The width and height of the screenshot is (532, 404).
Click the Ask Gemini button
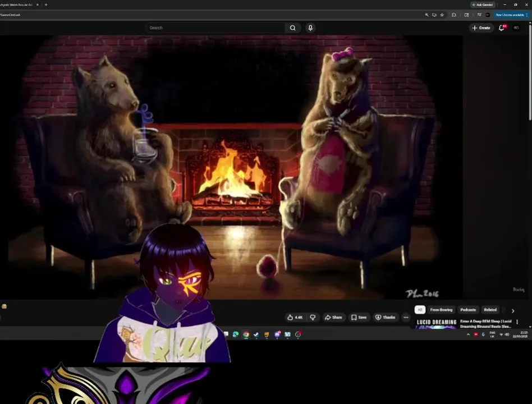pos(483,4)
